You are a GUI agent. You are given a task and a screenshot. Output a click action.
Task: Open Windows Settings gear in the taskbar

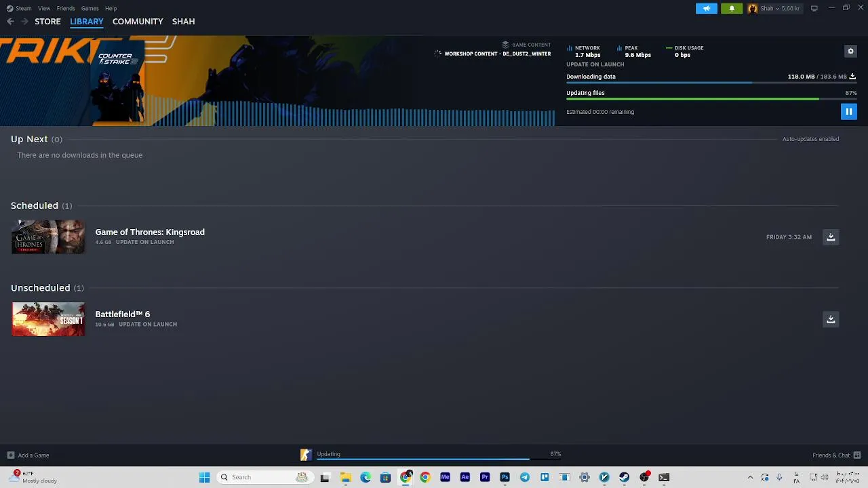pyautogui.click(x=585, y=477)
